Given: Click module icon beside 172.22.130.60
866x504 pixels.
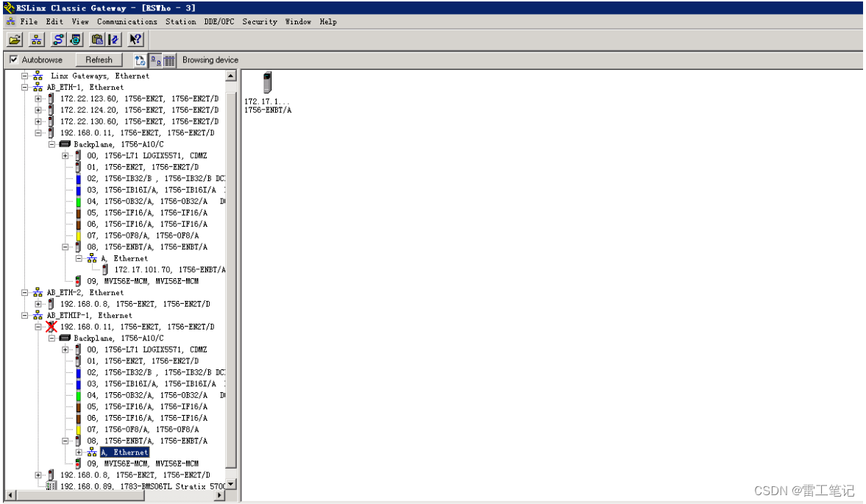Looking at the screenshot, I should point(51,121).
